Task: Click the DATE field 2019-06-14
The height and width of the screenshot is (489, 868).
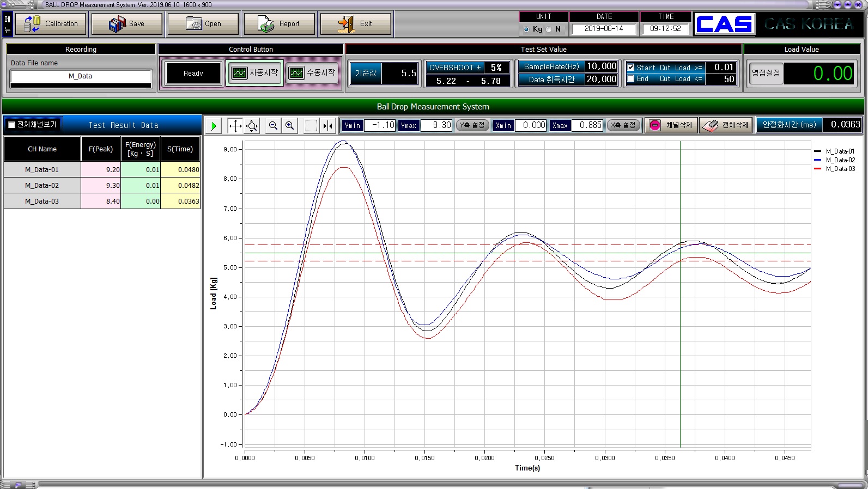Action: point(604,29)
